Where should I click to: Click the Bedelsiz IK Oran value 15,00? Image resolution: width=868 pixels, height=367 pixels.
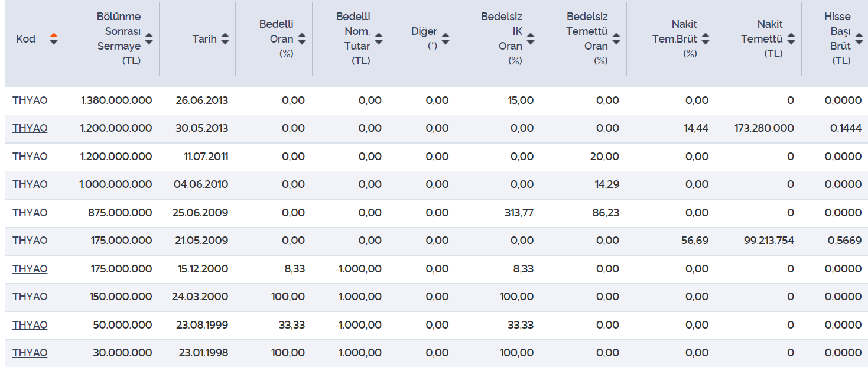(x=521, y=100)
